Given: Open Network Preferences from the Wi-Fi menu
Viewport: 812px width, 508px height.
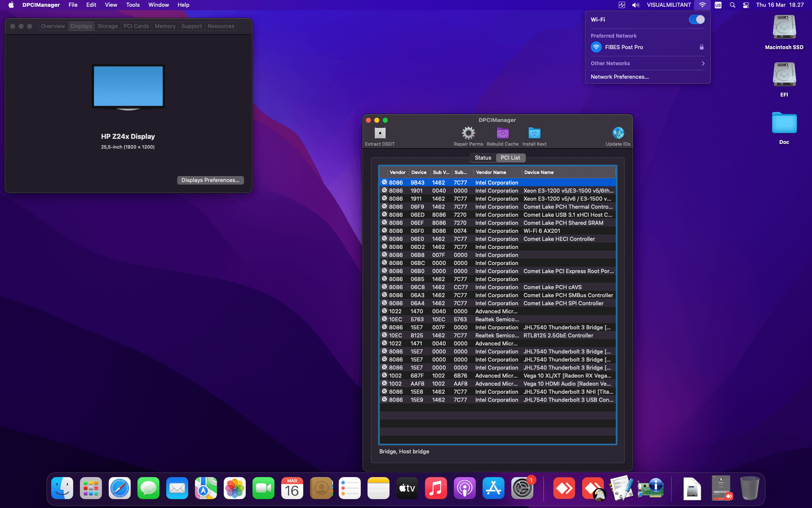Looking at the screenshot, I should (x=619, y=77).
